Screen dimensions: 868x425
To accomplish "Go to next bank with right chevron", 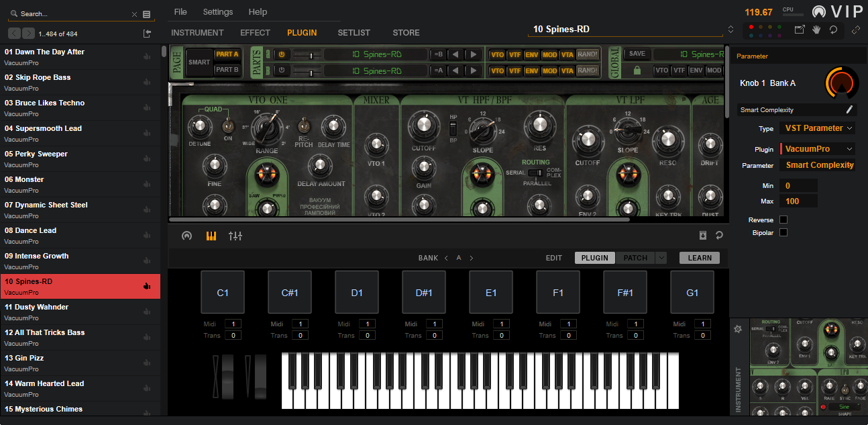I will (472, 258).
